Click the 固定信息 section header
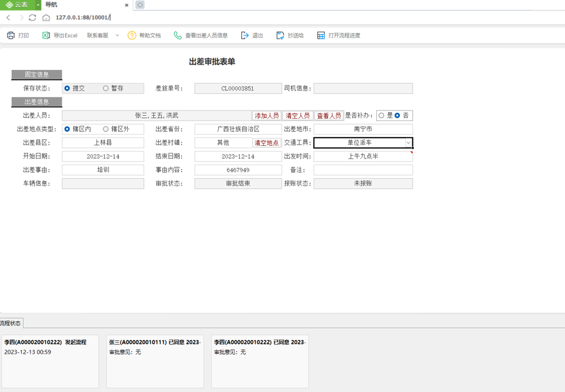This screenshot has width=565, height=392. [37, 75]
